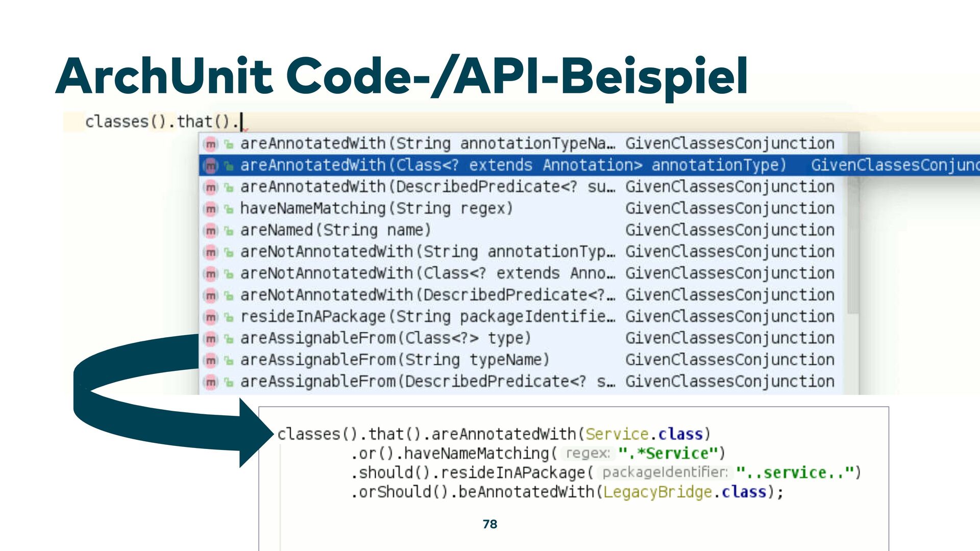The width and height of the screenshot is (980, 551).
Task: Select resideInAPackage(String packageIdentifier) suggestion
Action: (x=427, y=317)
